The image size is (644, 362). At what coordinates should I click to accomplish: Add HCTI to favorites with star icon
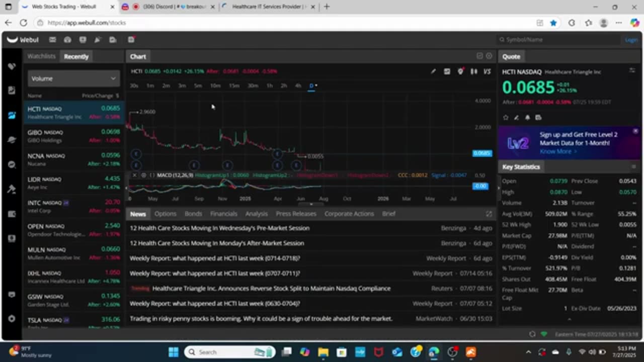[506, 118]
